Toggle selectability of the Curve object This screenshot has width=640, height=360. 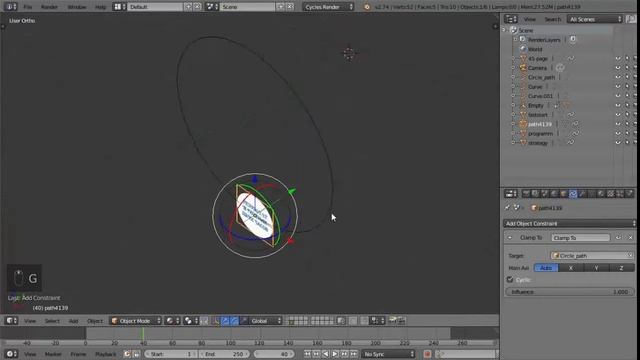point(627,87)
